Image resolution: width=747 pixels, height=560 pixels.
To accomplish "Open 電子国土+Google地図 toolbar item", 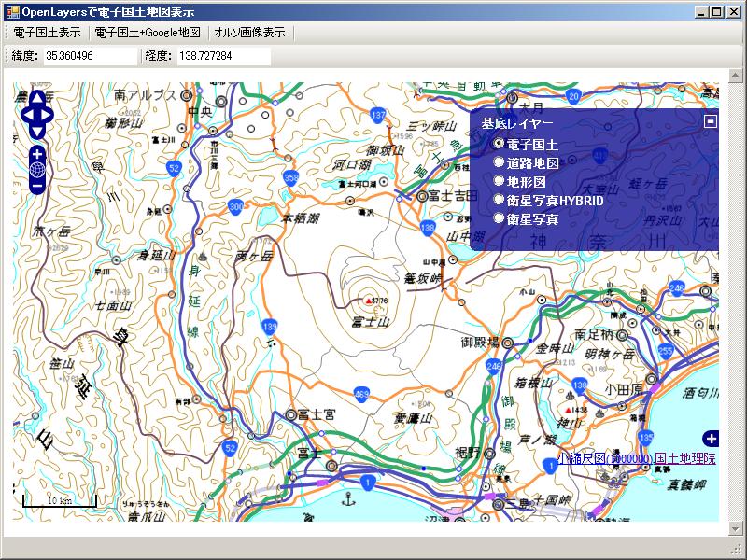I will (148, 33).
